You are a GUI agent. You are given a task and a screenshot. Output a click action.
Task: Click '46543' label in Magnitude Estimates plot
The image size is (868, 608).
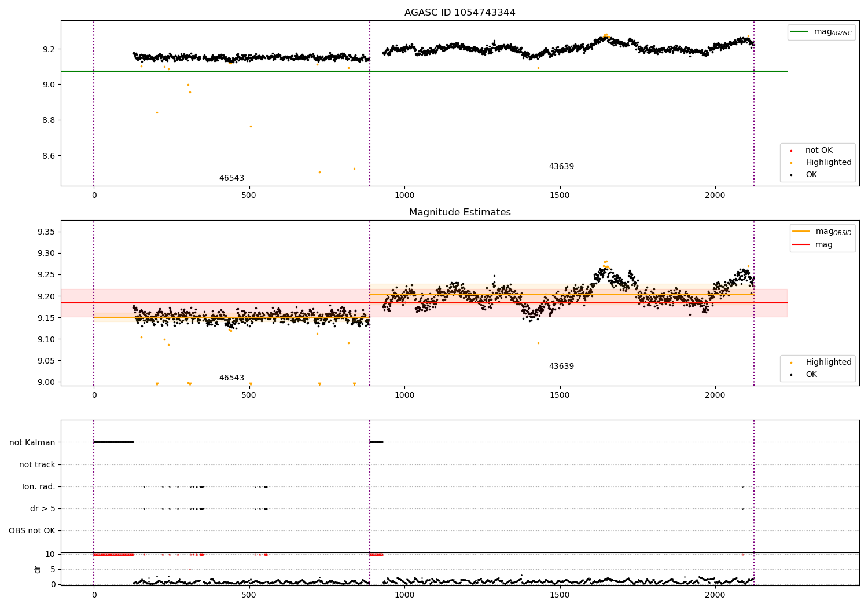[x=231, y=378]
